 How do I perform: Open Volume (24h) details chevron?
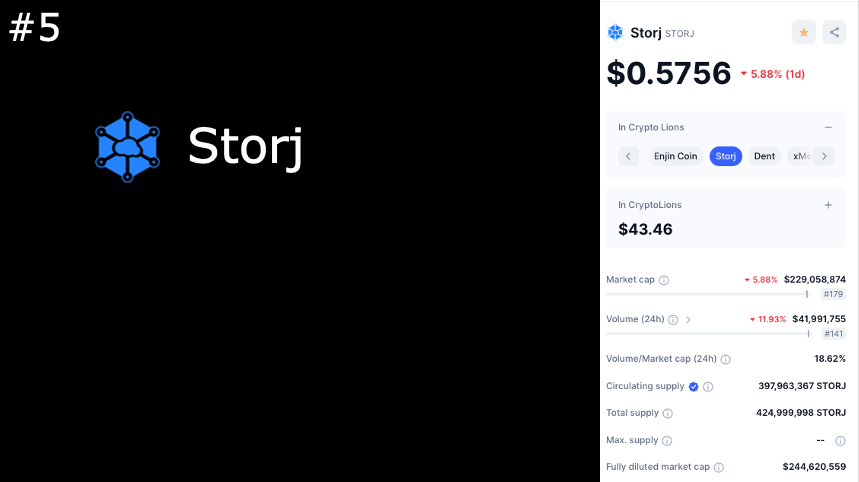[x=688, y=320]
